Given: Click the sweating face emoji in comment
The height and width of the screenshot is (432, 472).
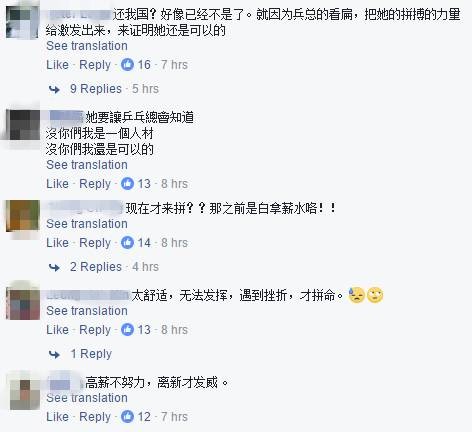Looking at the screenshot, I should (x=356, y=295).
